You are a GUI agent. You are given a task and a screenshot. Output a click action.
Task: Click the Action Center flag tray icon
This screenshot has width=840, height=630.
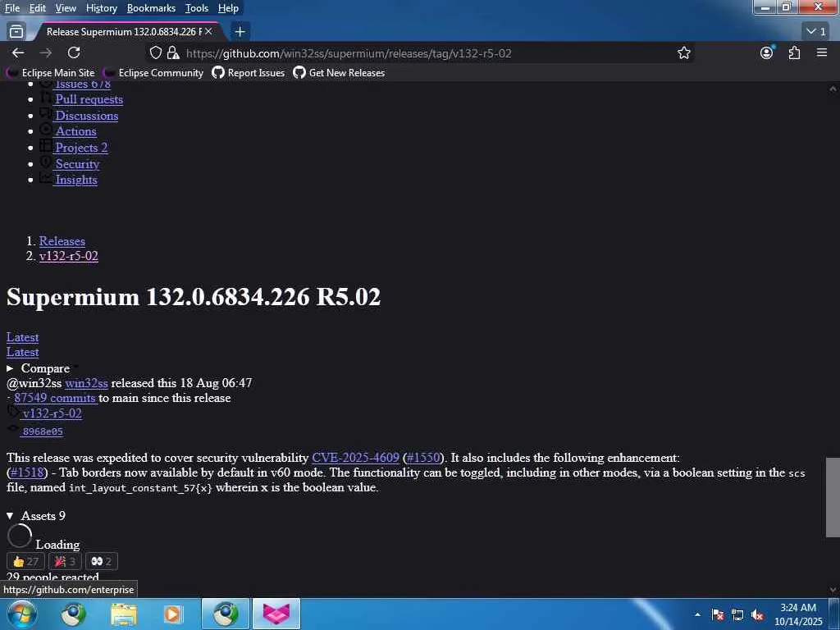point(718,615)
